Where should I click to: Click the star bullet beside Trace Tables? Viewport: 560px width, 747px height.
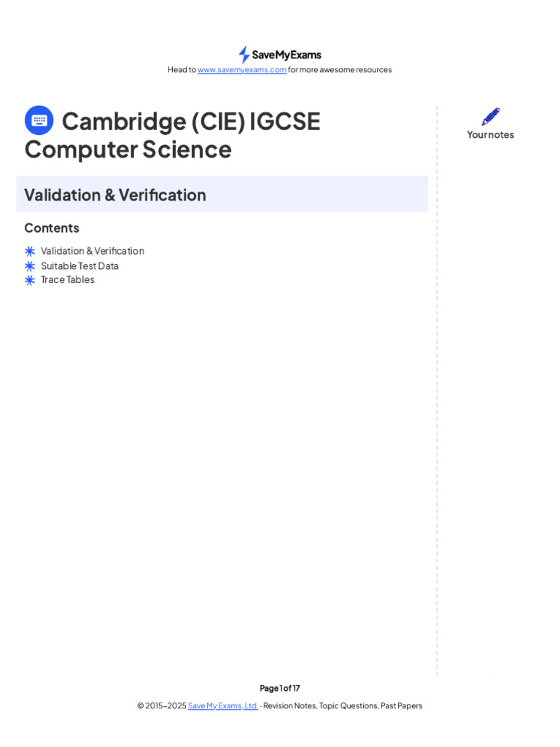30,280
